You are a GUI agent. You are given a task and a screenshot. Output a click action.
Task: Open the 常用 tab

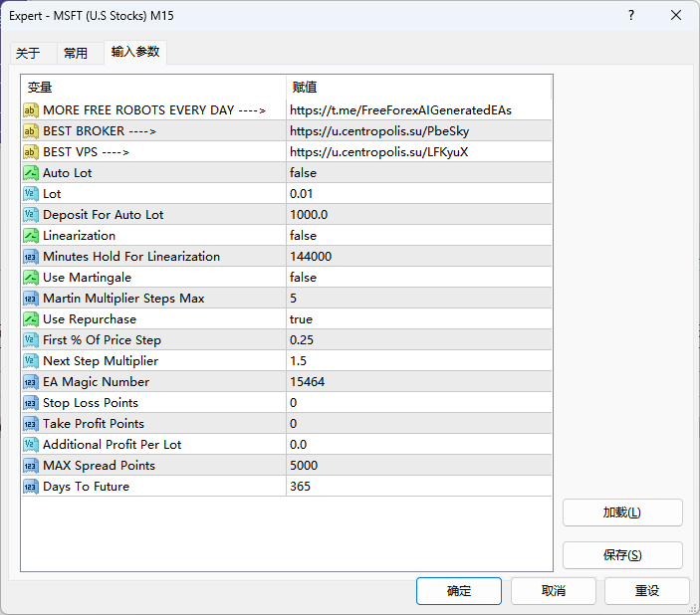pos(76,54)
